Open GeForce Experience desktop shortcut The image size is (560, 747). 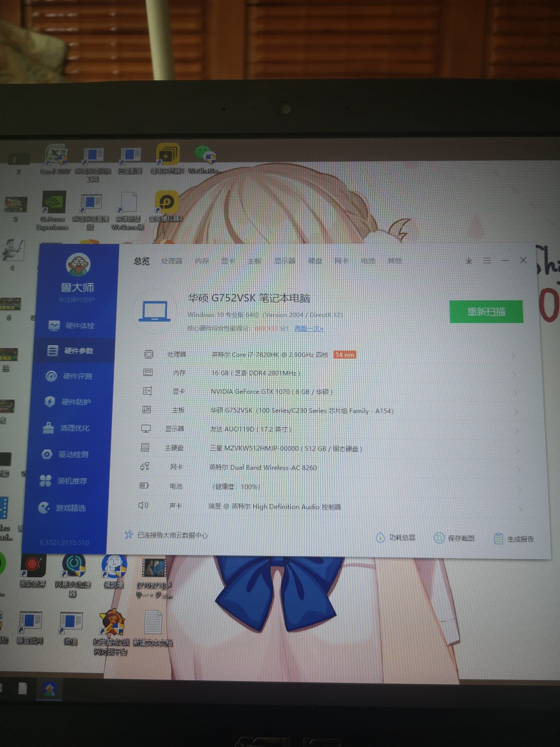[x=53, y=210]
